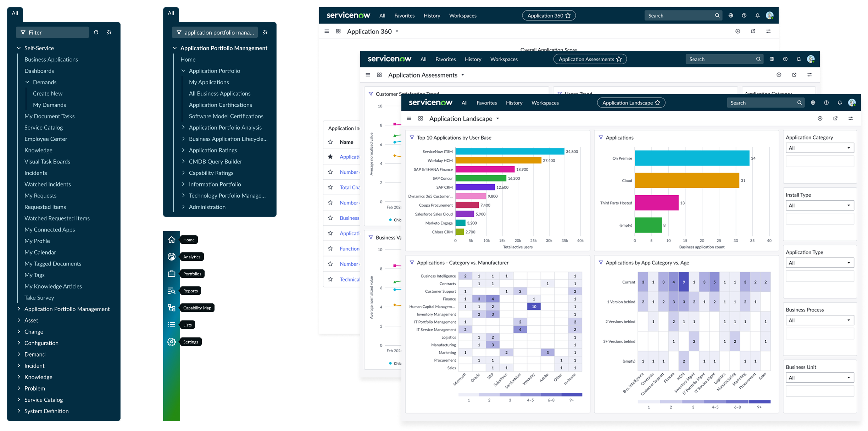868x431 pixels.
Task: Open dashboard settings sliders in Application Landscape
Action: click(851, 118)
